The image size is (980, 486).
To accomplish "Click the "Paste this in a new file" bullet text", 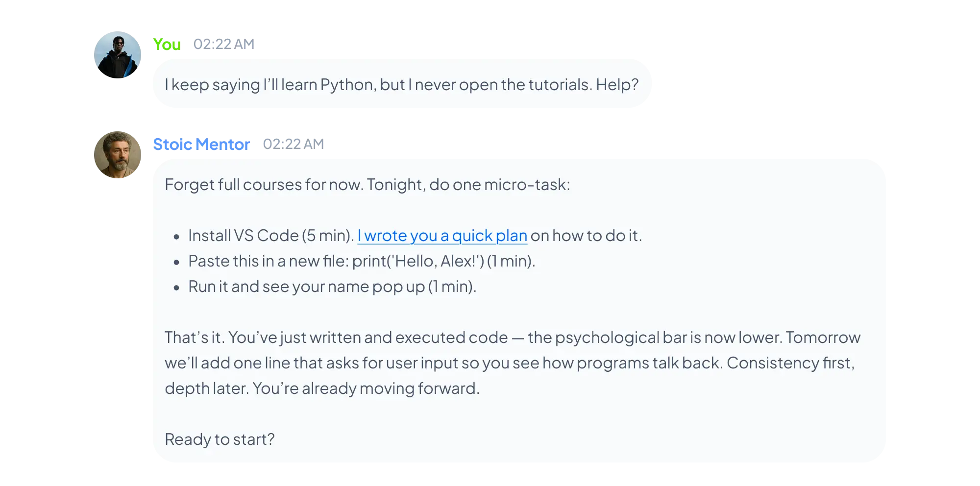I will point(269,261).
